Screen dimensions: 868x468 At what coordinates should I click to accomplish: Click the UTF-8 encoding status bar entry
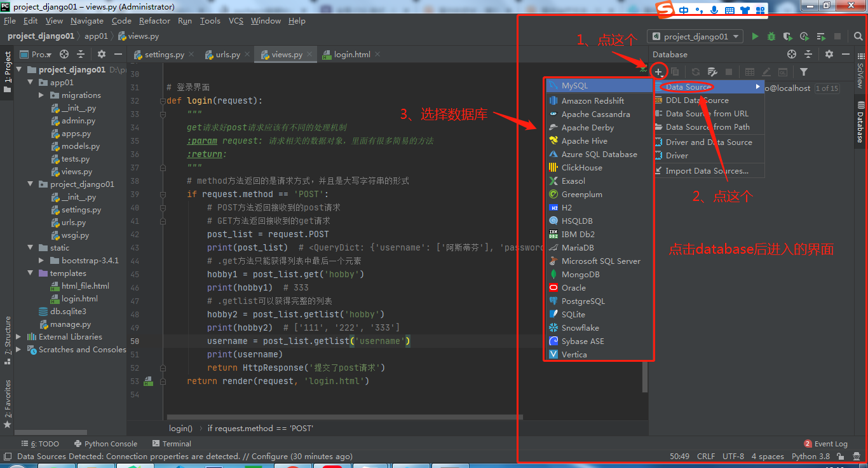click(733, 457)
